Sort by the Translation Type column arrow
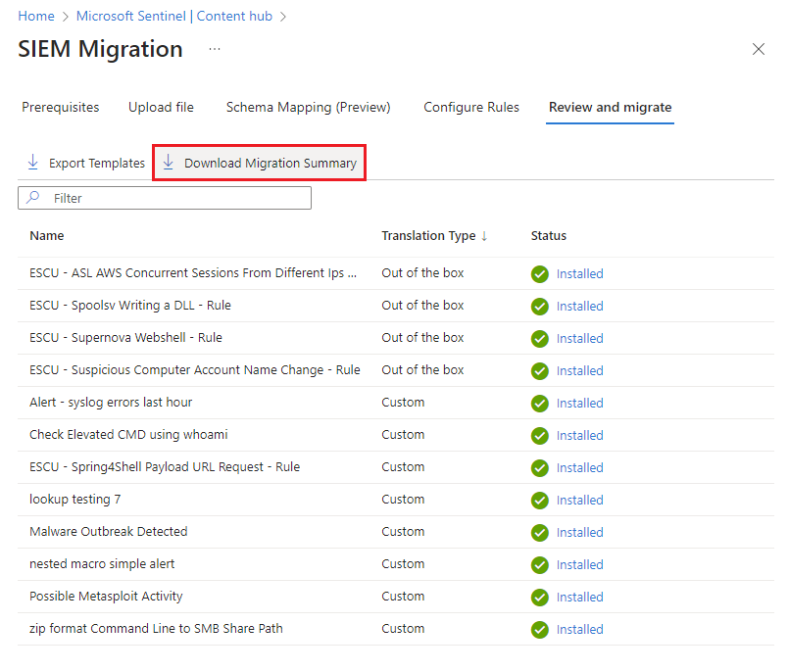788x672 pixels. tap(484, 236)
